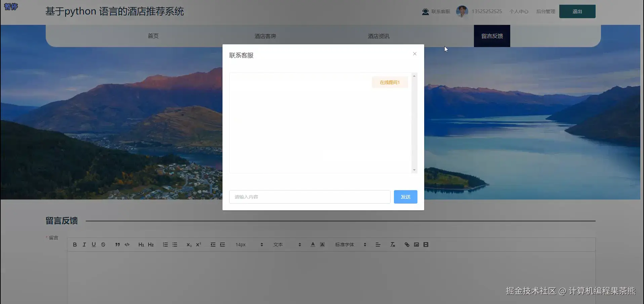This screenshot has height=304, width=644.
Task: Insert a hyperlink in the editor
Action: (x=407, y=245)
